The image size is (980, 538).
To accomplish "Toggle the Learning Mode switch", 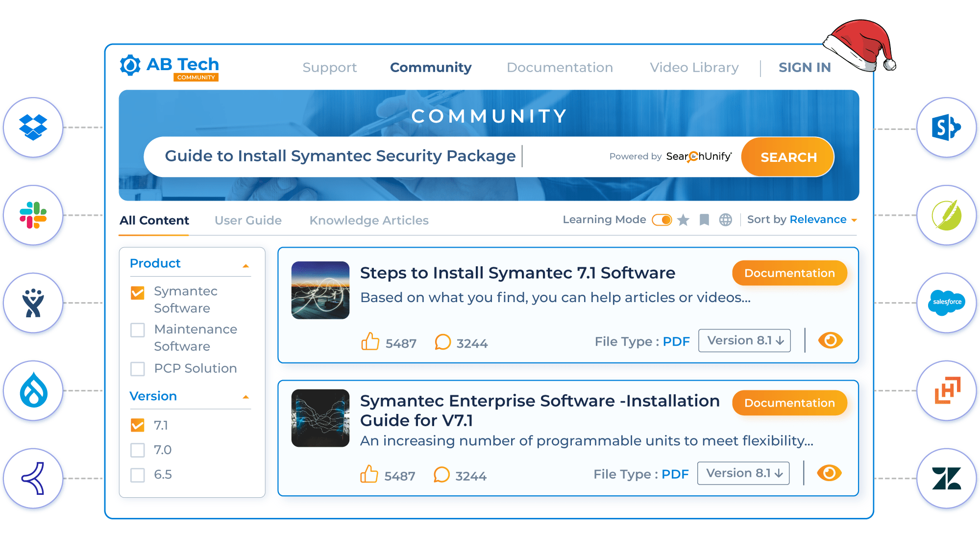I will [662, 220].
